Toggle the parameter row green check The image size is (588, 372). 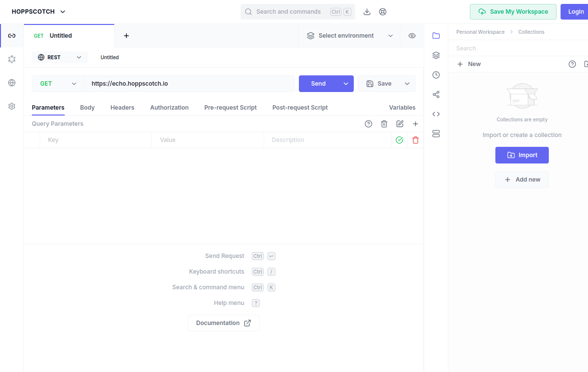(x=399, y=140)
